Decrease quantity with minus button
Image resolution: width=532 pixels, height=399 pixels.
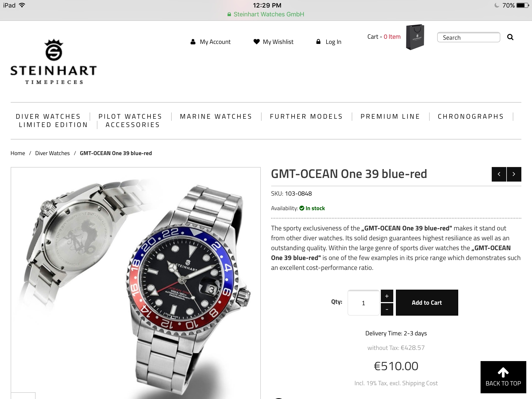point(387,309)
